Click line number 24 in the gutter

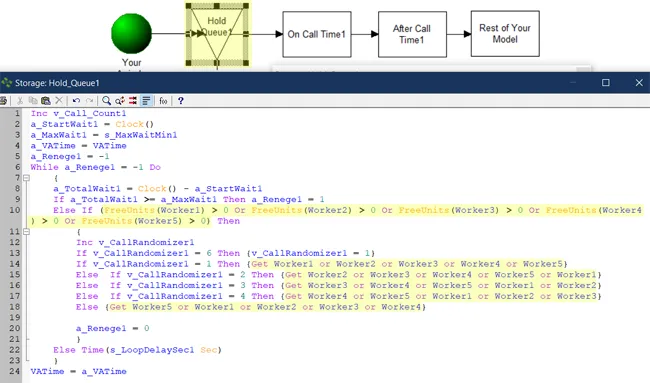click(x=15, y=371)
